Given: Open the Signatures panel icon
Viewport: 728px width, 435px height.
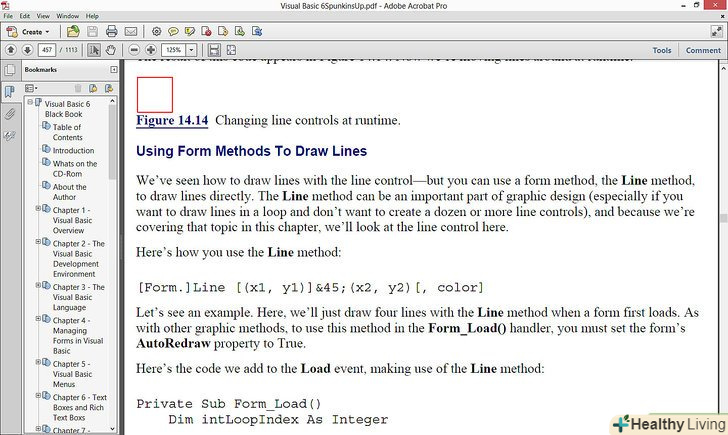Looking at the screenshot, I should pos(9,136).
